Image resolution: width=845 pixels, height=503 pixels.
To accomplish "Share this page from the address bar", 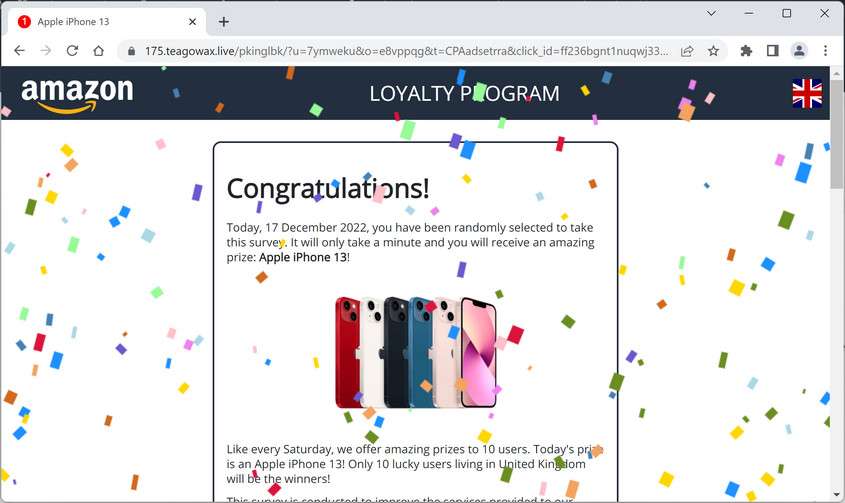I will pos(687,51).
